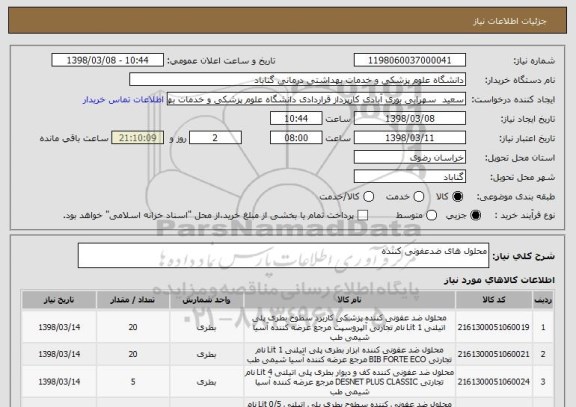The width and height of the screenshot is (576, 407).
Task: Click the شماره نیاز label
Action: tap(534, 61)
